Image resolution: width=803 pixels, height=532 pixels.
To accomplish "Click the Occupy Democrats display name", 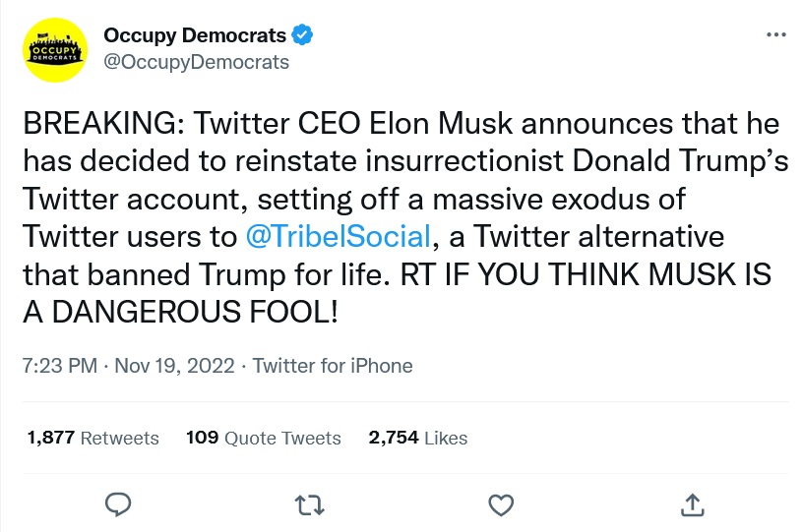I will coord(195,35).
